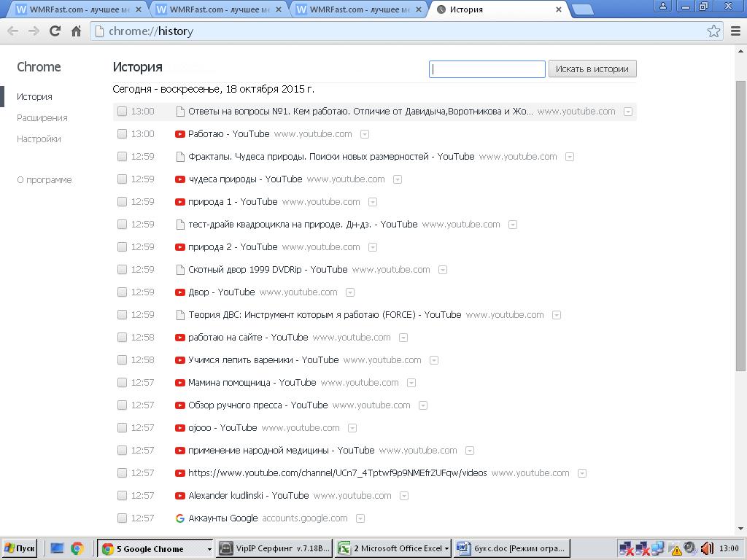Image resolution: width=747 pixels, height=560 pixels.
Task: Click the show desktop icon in quick launch
Action: [x=57, y=548]
